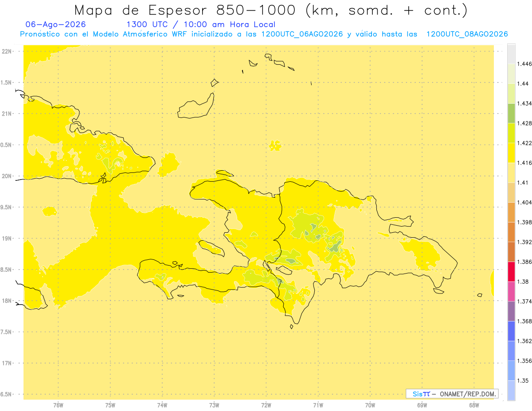Click the legend value "1.446"
Image resolution: width=532 pixels, height=411 pixels.
tap(524, 64)
